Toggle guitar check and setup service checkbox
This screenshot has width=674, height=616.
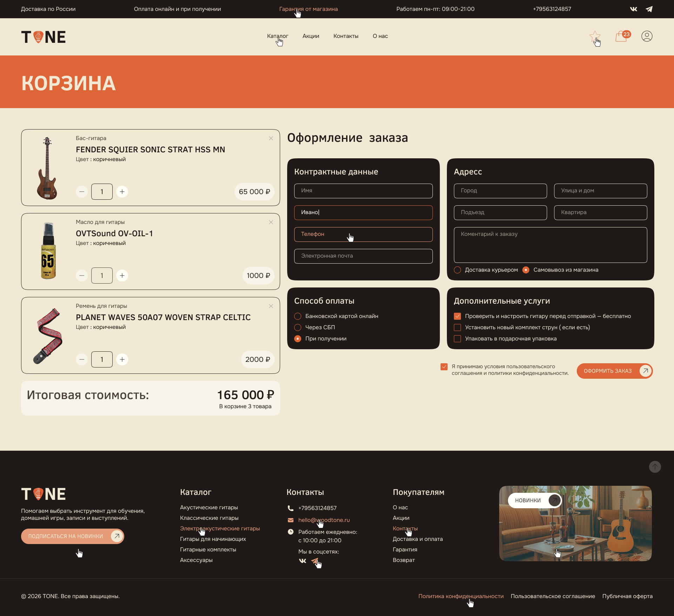[x=457, y=316]
